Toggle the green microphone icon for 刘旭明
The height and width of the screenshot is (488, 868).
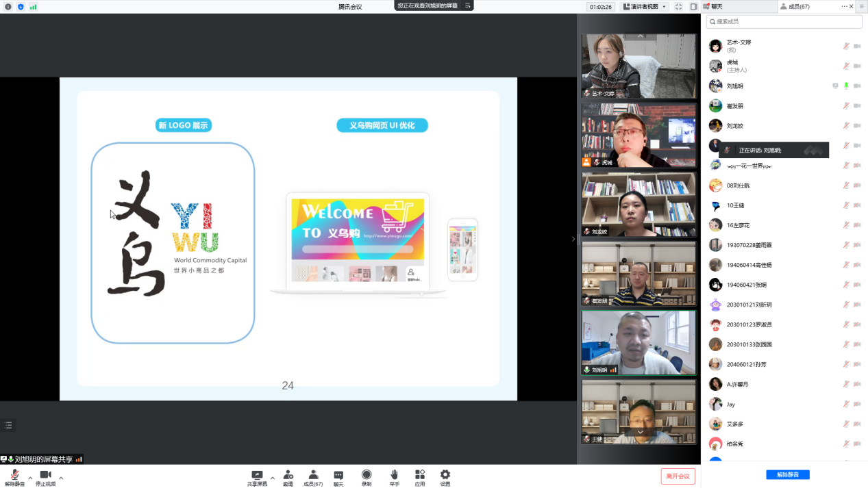(x=846, y=86)
